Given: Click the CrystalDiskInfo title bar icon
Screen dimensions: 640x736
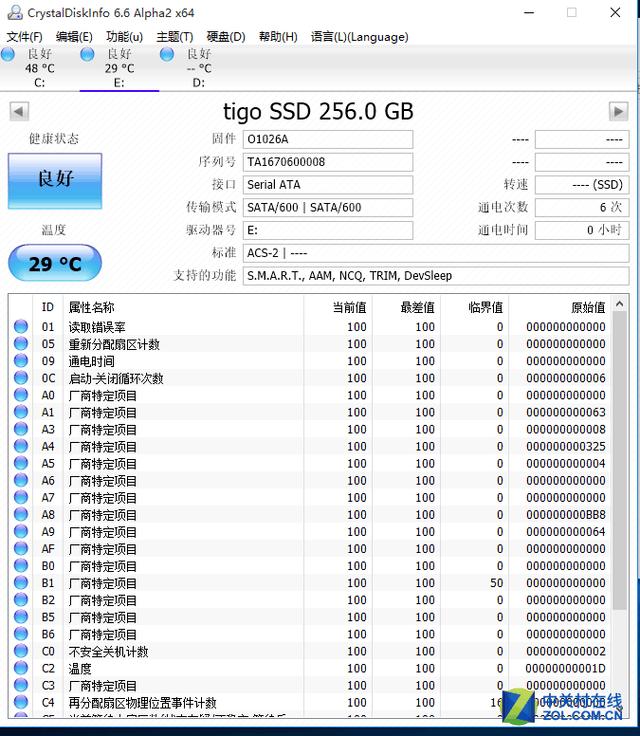Looking at the screenshot, I should click(15, 12).
